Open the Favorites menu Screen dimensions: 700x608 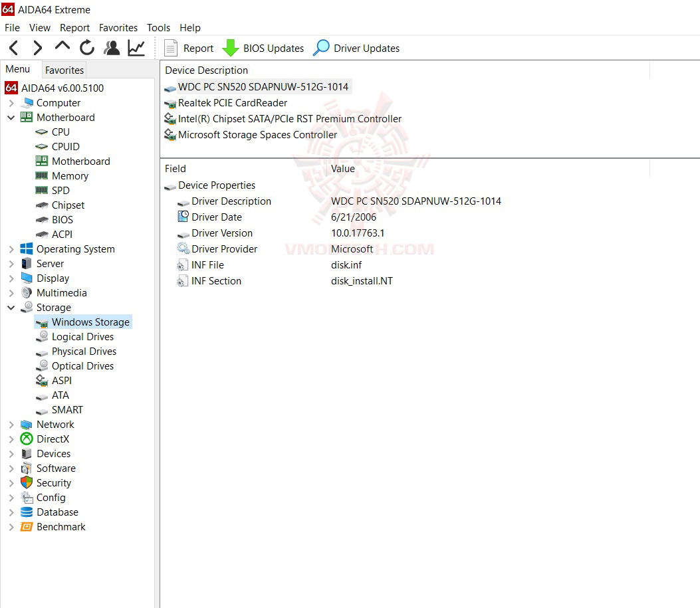[118, 28]
